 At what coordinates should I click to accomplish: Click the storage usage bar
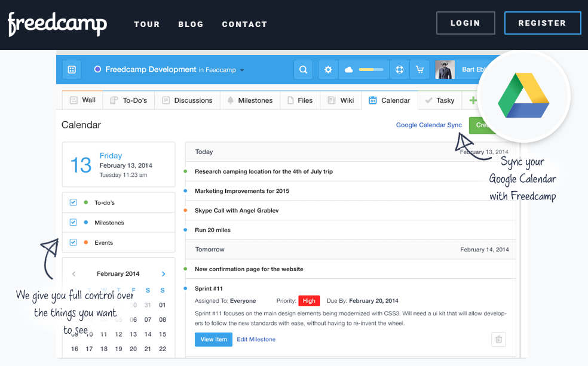pos(371,70)
